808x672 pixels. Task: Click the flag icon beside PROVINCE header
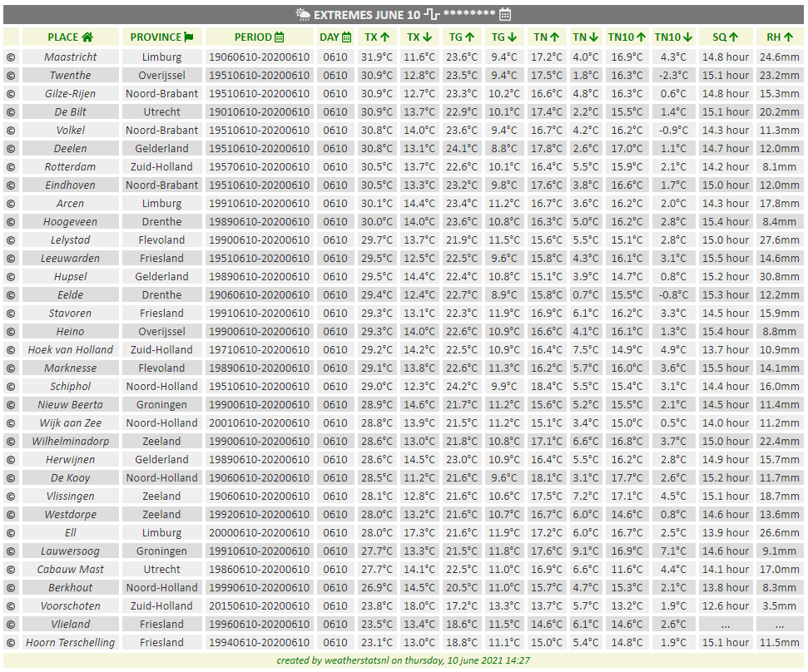pyautogui.click(x=189, y=37)
